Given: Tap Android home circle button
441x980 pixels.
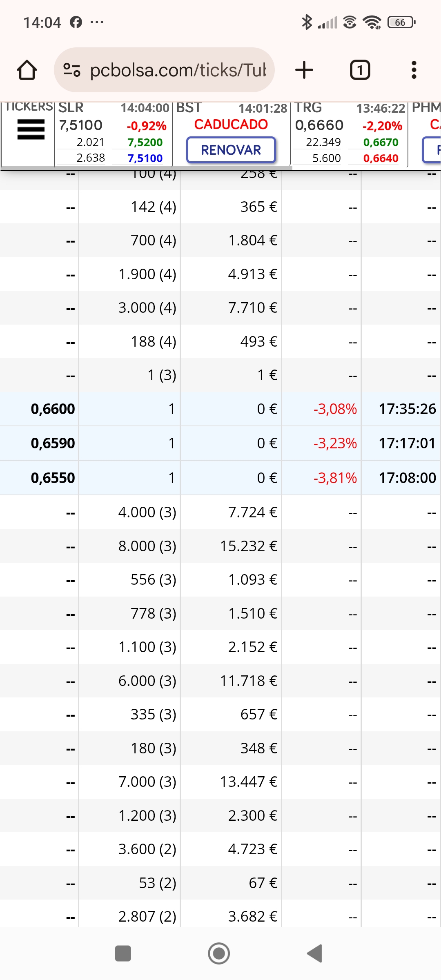Looking at the screenshot, I should (219, 953).
